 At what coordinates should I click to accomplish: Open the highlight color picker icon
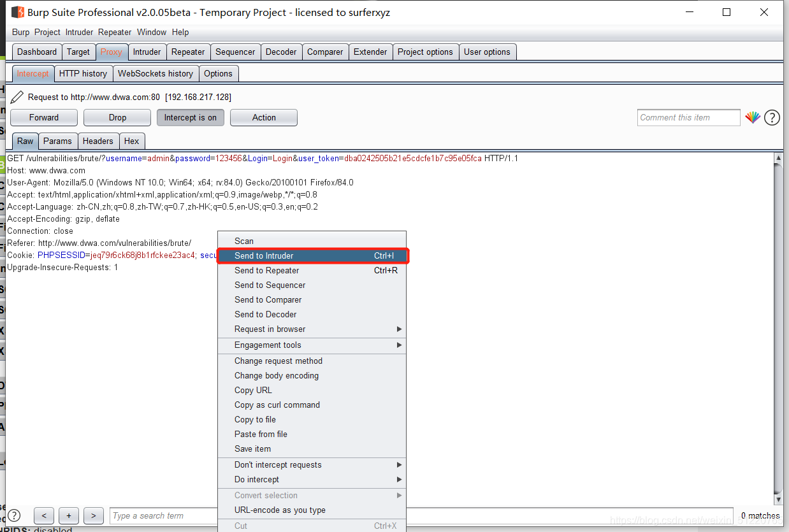(x=753, y=117)
